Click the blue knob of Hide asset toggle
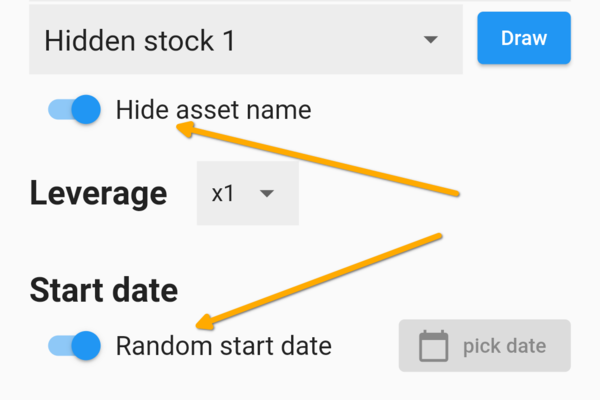 click(87, 109)
